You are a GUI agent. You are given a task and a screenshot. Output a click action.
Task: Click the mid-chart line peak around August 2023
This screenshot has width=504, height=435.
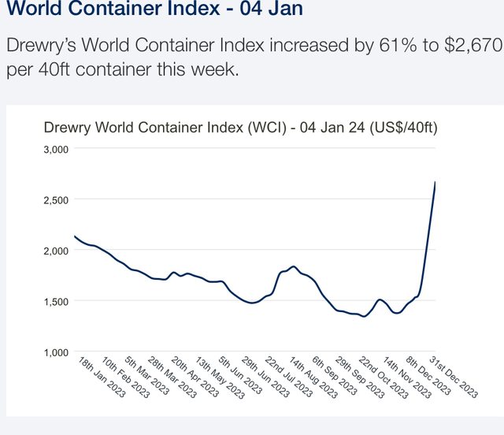click(x=293, y=266)
